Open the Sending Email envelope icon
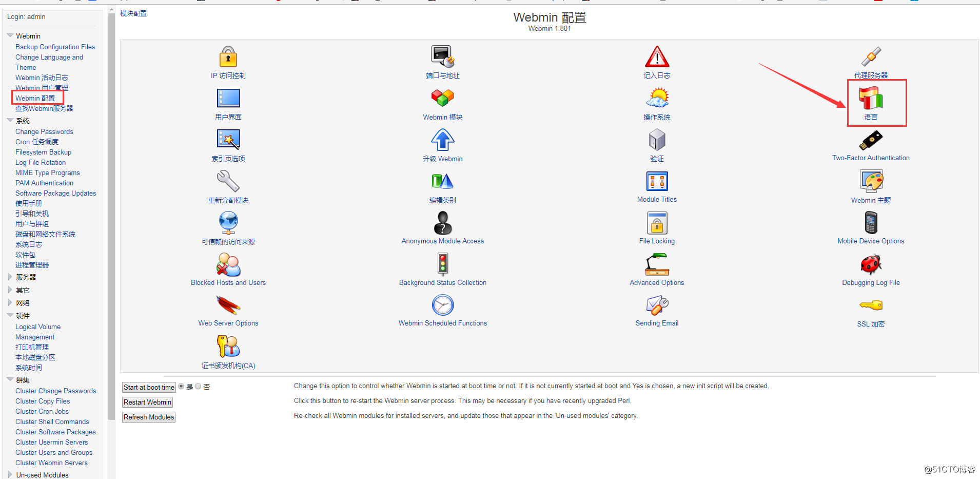This screenshot has height=479, width=980. [x=657, y=305]
